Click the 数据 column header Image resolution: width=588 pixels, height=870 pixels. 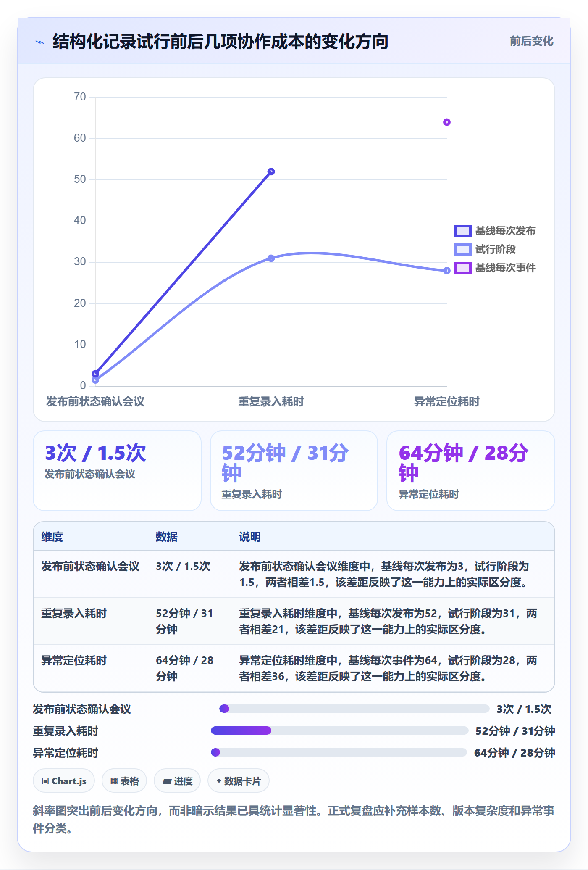tap(167, 537)
